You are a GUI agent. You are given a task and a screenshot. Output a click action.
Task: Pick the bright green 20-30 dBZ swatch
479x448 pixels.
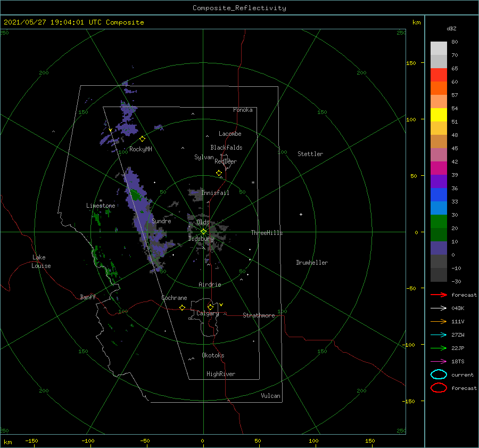pyautogui.click(x=439, y=222)
